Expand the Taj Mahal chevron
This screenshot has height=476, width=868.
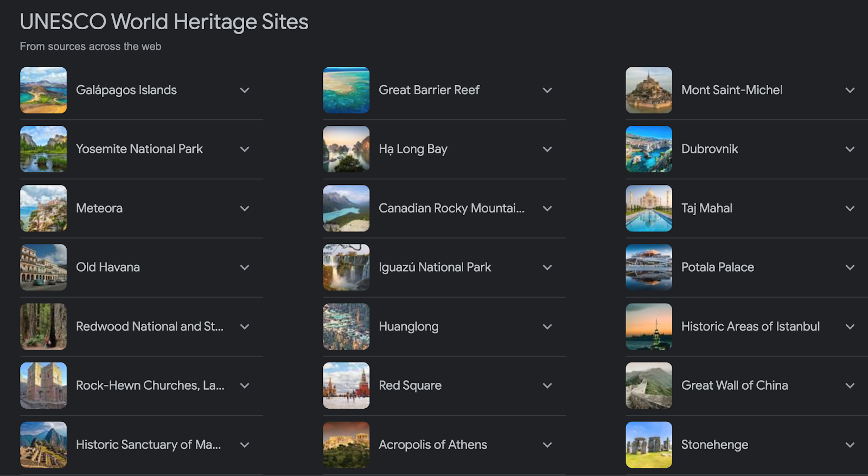850,208
